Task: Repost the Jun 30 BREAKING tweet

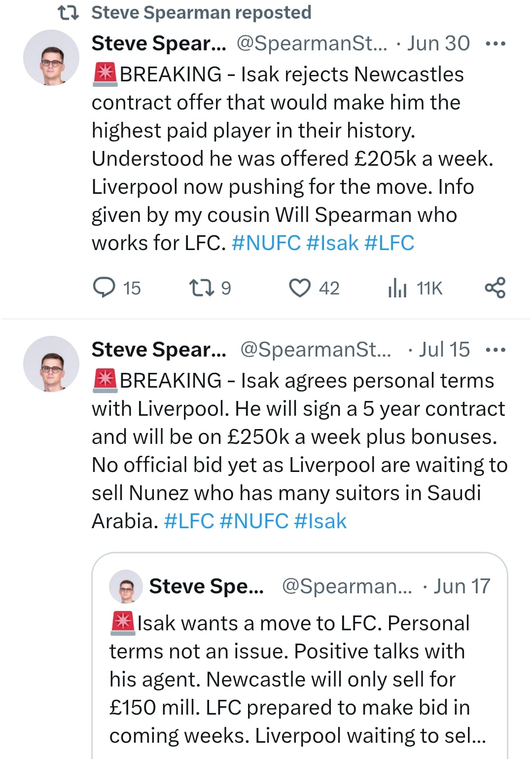Action: pos(201,288)
